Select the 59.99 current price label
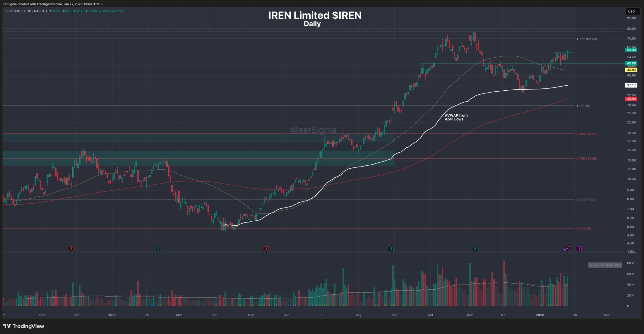Screen dimensions: 644x334 coord(631,50)
